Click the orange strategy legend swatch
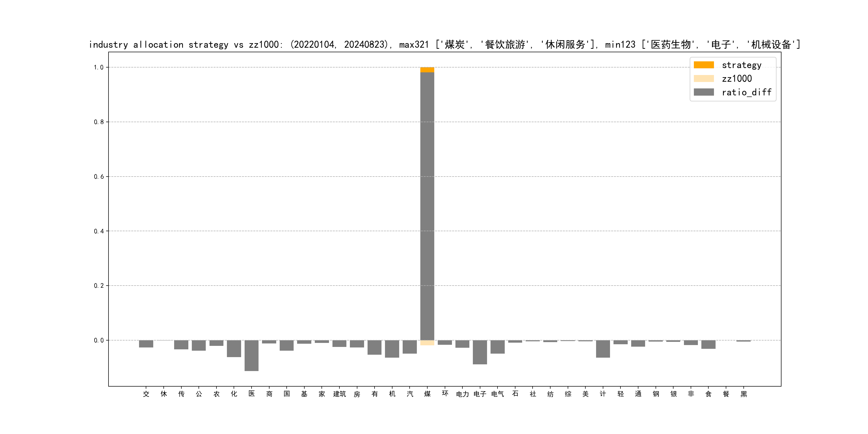Viewport: 868px width, 434px height. pos(704,65)
